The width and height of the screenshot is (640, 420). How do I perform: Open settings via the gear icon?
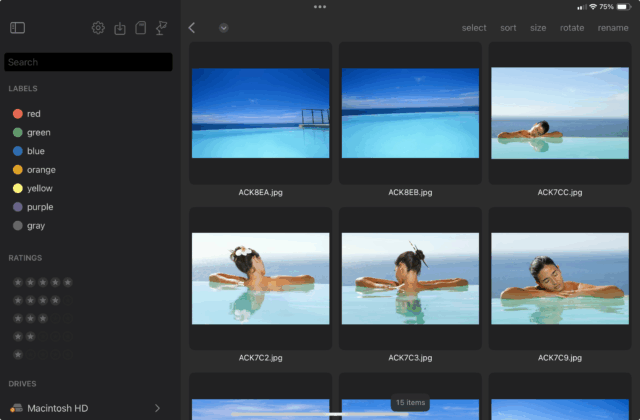point(98,28)
